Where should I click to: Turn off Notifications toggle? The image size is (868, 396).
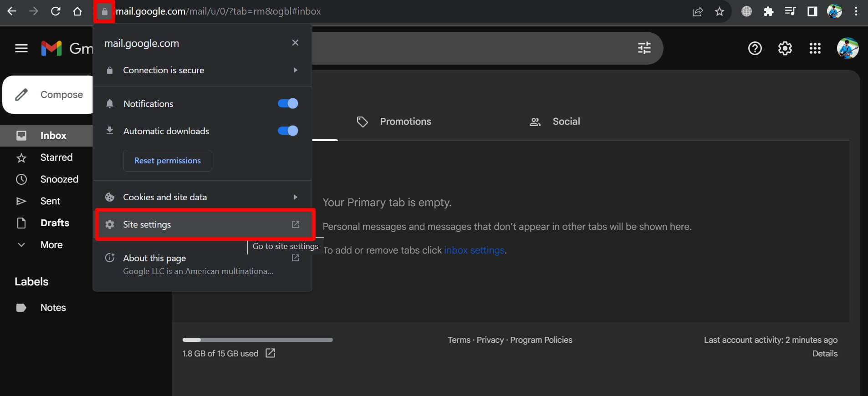(x=288, y=104)
